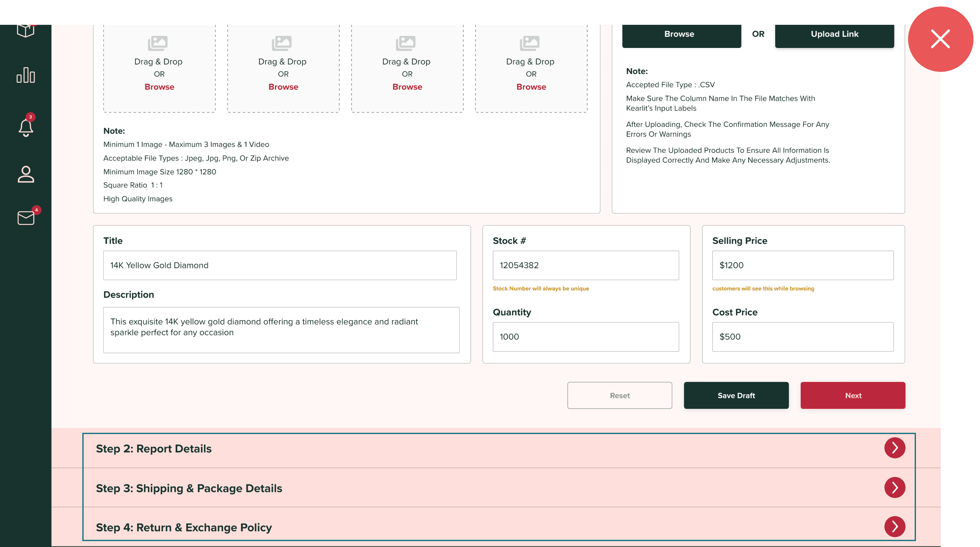Click Browse link in third upload box
980x547 pixels.
407,87
